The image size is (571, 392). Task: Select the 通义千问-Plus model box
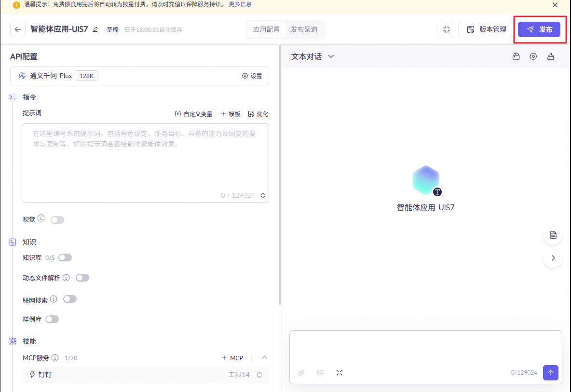139,76
